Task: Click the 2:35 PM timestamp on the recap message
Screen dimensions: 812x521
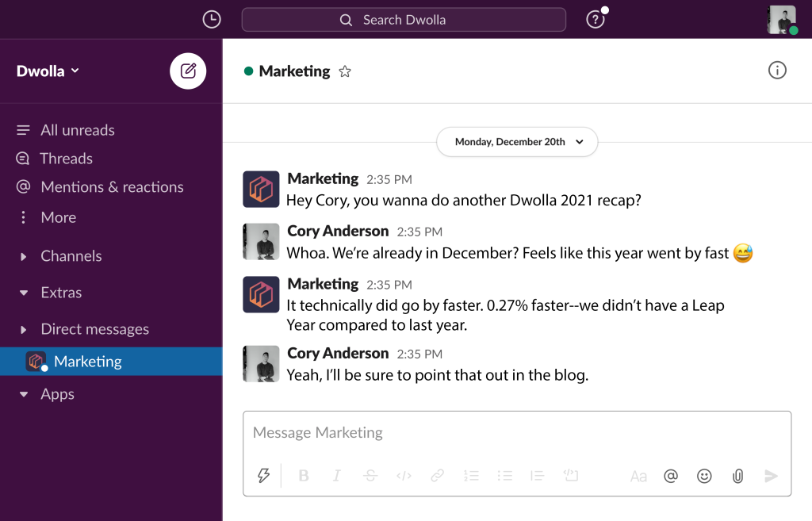Action: click(389, 180)
